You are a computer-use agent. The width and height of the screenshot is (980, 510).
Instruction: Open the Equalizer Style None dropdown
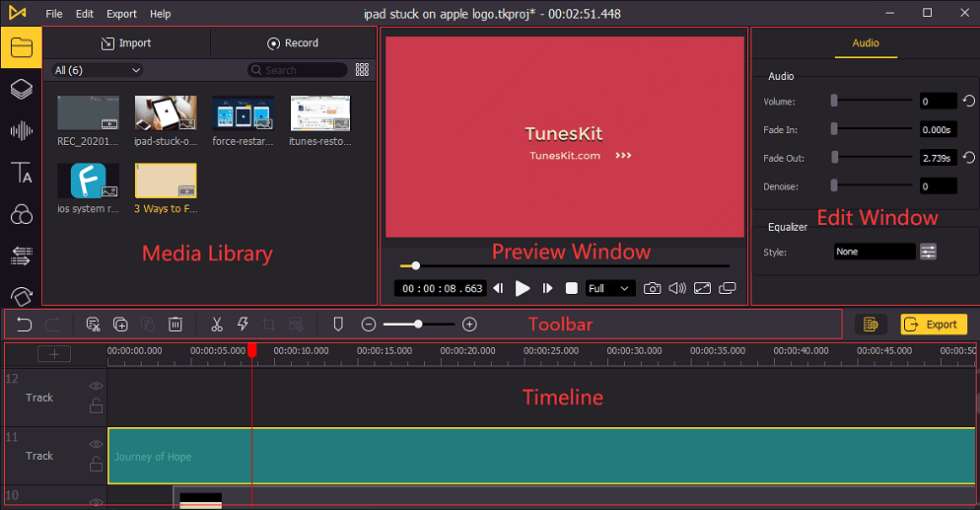[875, 252]
